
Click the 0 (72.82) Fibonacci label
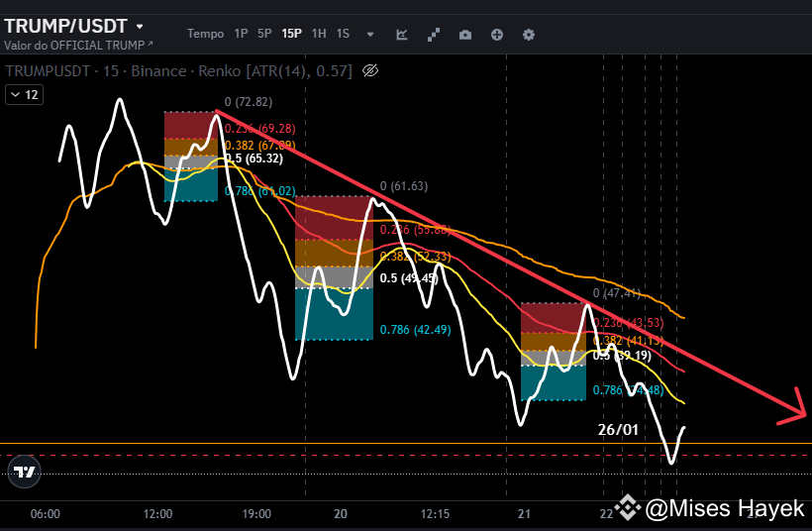[x=249, y=101]
